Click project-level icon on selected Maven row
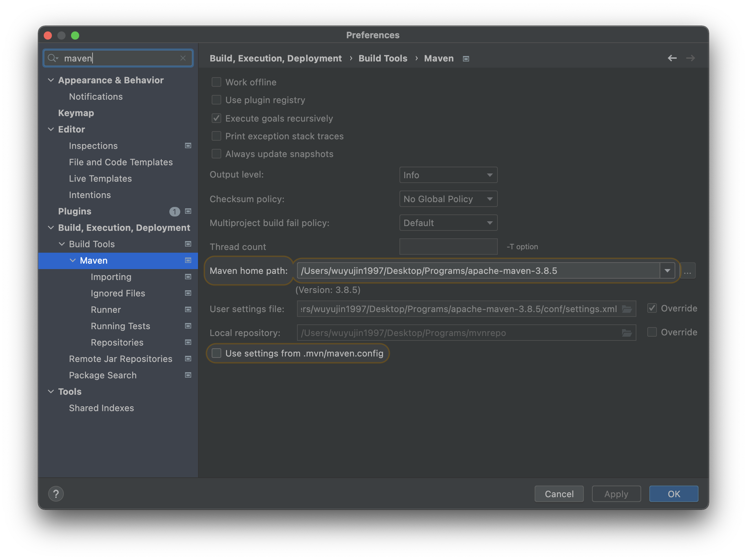This screenshot has height=560, width=747. pos(188,261)
